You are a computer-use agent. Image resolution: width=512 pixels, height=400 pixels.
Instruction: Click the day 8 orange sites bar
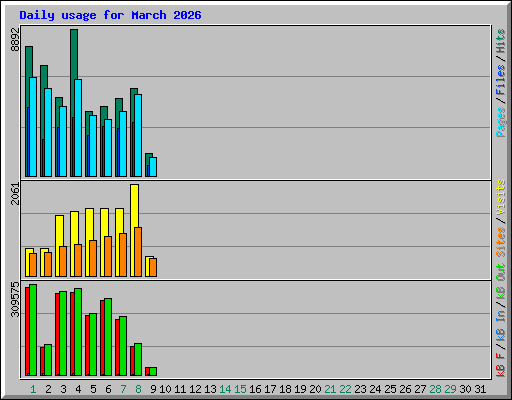pos(138,252)
